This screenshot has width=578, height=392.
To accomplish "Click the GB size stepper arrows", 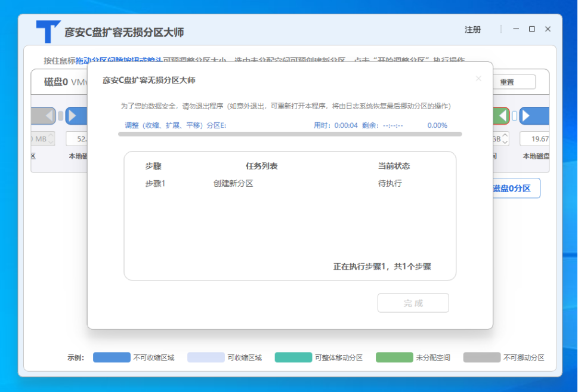I will click(505, 138).
